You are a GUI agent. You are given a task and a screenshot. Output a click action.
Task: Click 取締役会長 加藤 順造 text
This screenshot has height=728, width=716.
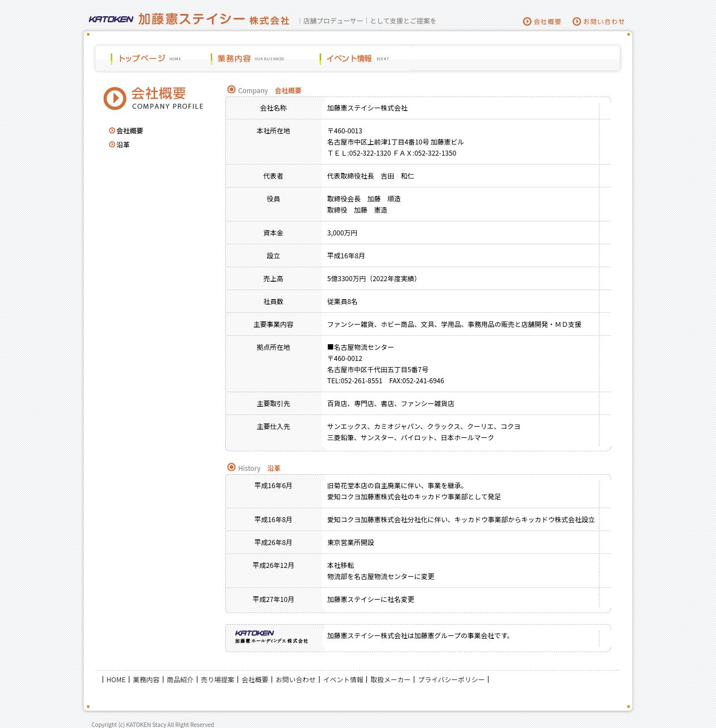[x=364, y=199]
